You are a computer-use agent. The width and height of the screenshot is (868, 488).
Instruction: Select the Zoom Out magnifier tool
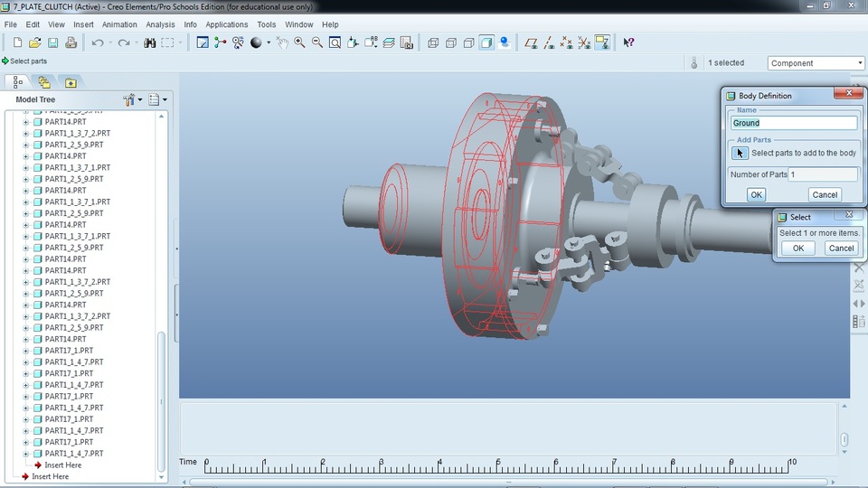[317, 42]
